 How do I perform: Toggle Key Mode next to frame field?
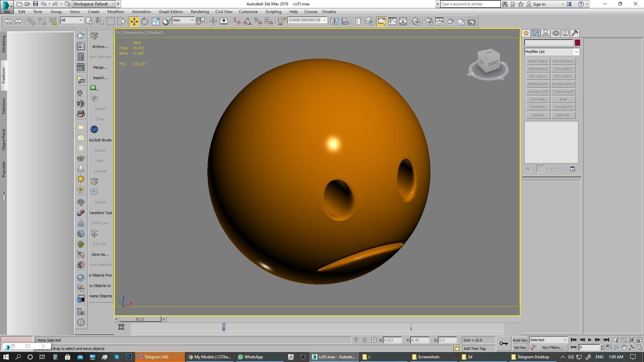pyautogui.click(x=574, y=348)
